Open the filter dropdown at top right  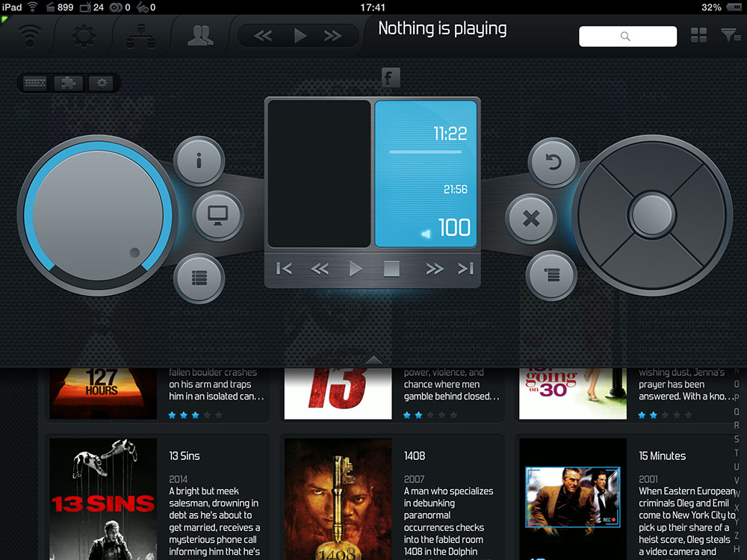click(x=729, y=35)
